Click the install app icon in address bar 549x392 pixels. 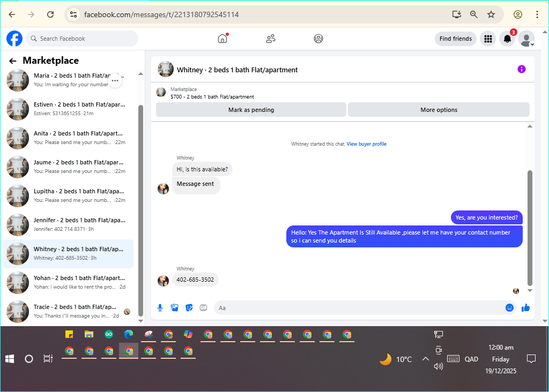457,14
